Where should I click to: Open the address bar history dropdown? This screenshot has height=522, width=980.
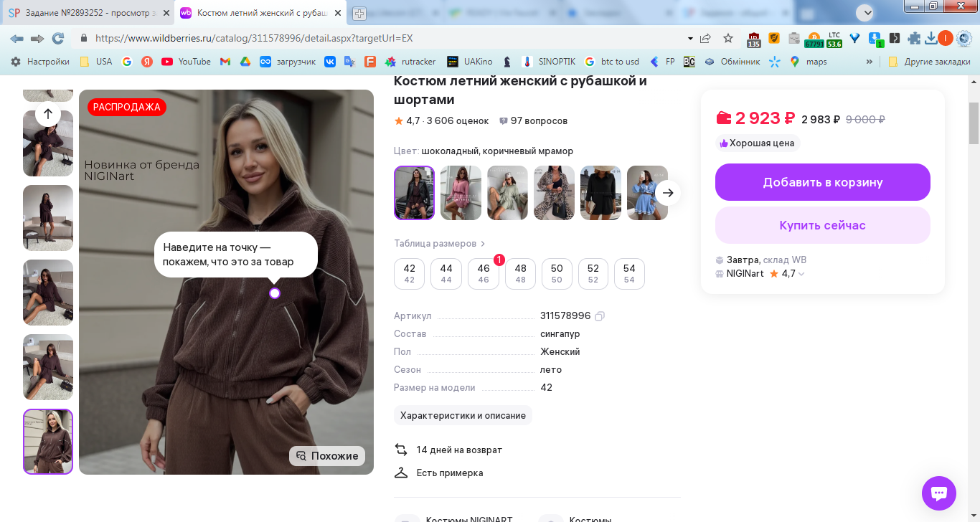[x=690, y=38]
